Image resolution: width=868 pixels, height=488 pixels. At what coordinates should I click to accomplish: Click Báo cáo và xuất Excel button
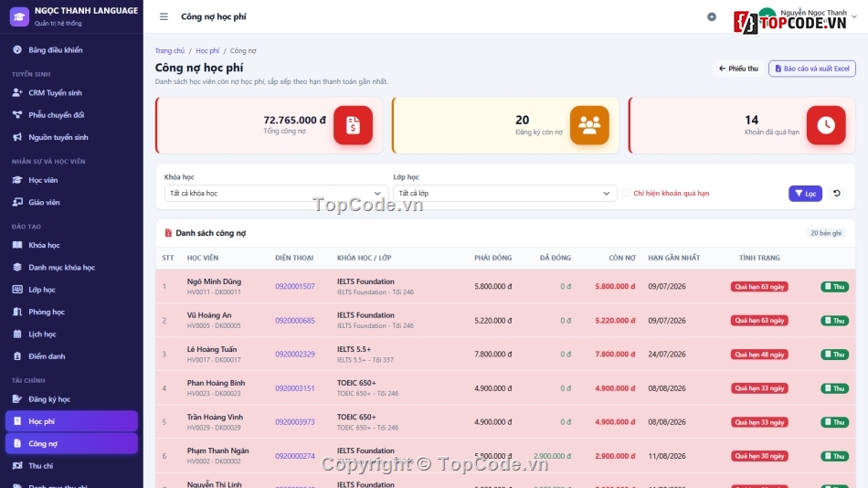click(812, 69)
